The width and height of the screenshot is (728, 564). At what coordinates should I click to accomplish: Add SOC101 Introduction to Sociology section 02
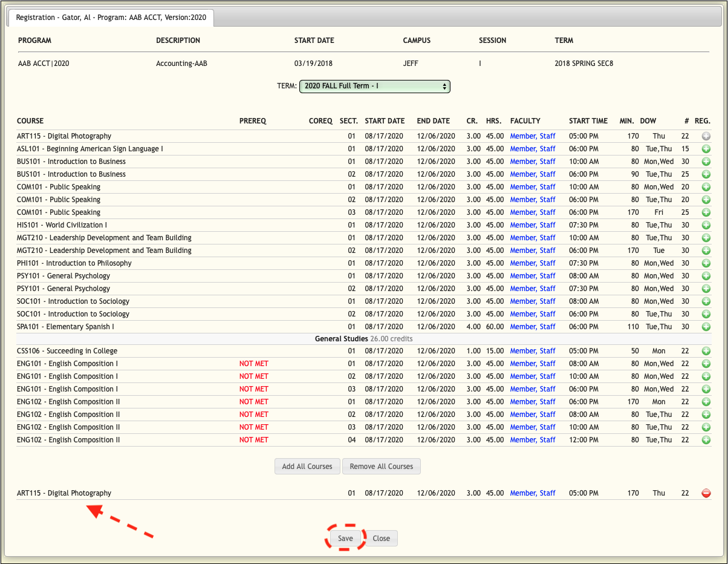click(x=706, y=314)
